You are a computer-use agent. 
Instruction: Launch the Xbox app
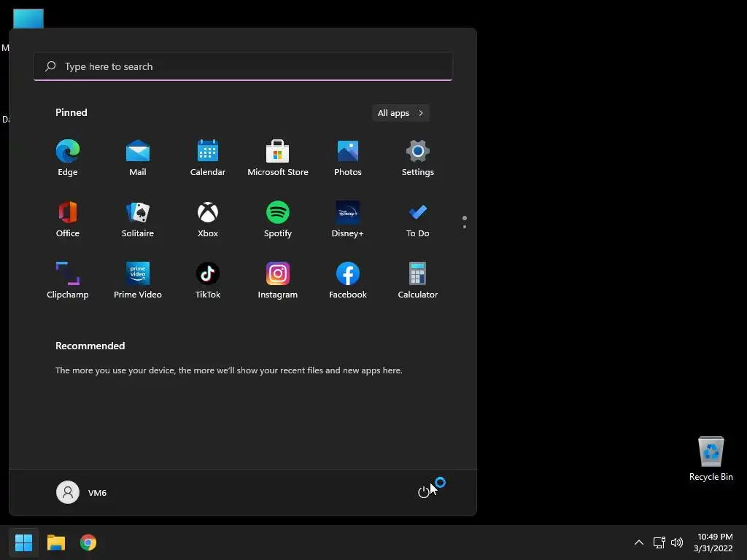tap(208, 219)
